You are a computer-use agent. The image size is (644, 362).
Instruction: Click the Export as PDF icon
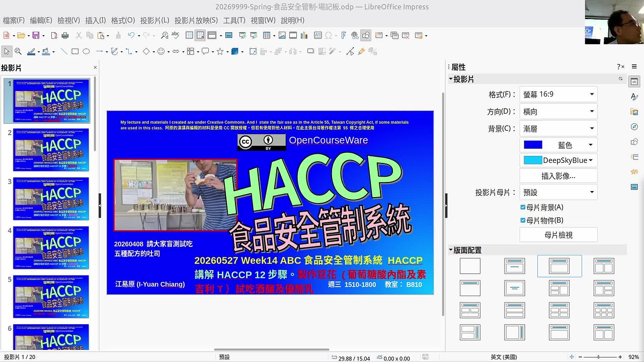tap(54, 35)
